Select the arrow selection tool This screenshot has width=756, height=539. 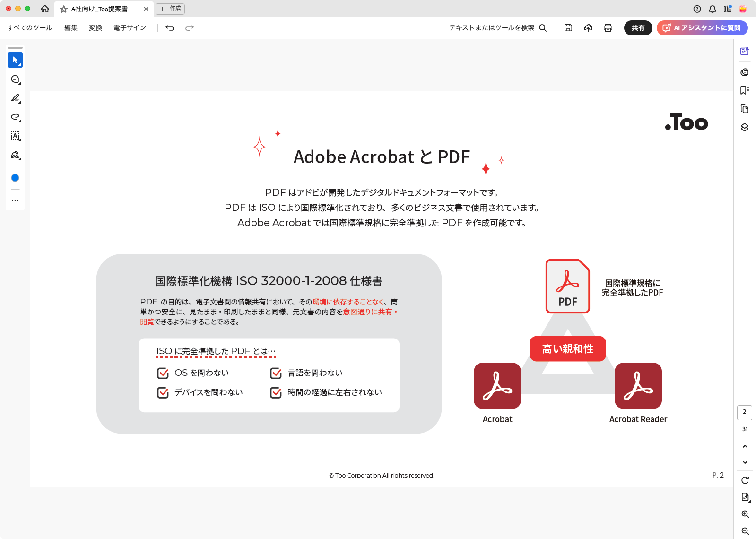(15, 60)
